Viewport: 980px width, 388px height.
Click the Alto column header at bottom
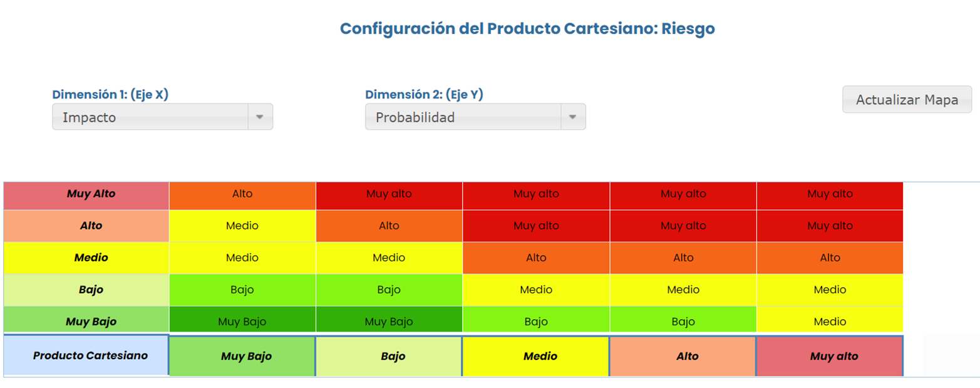[x=683, y=356]
